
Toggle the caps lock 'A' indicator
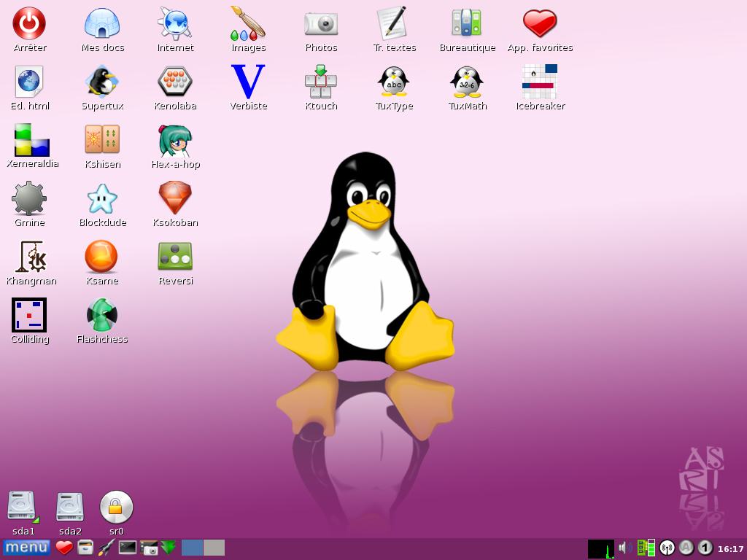pyautogui.click(x=686, y=548)
